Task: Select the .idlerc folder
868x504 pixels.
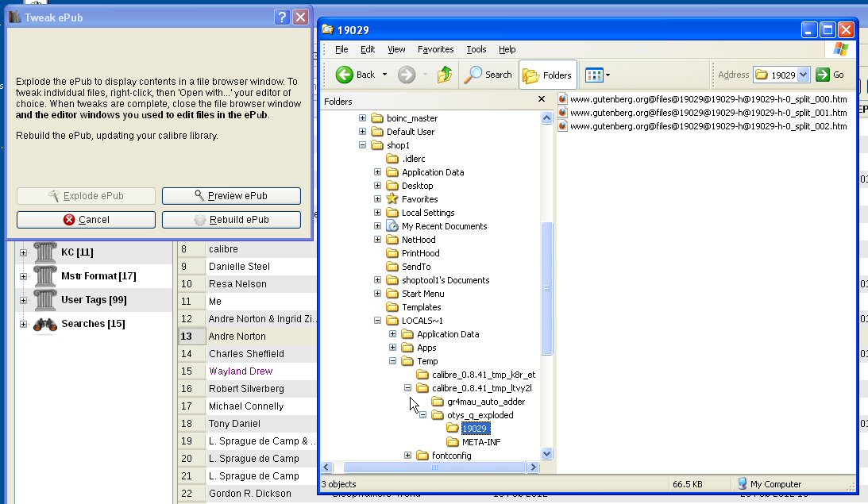Action: 406,159
